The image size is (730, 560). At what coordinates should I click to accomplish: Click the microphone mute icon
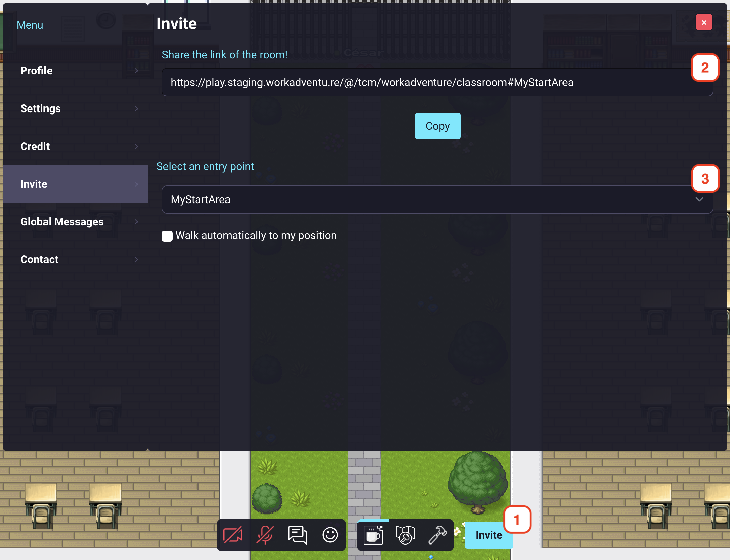tap(266, 535)
